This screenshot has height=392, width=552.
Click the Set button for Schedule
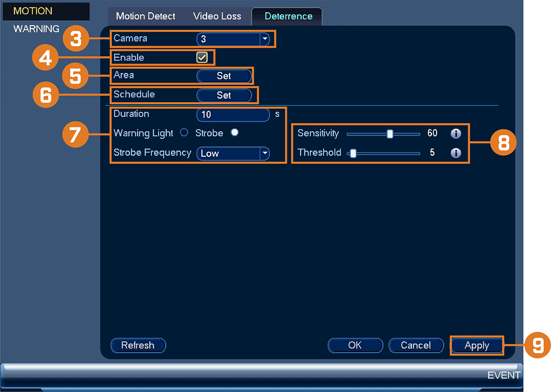(224, 95)
